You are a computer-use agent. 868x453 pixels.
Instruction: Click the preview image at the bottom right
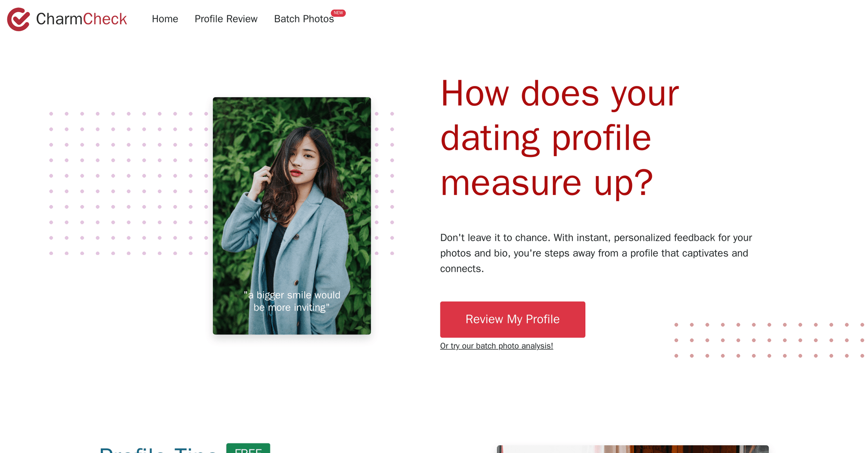[x=633, y=449]
